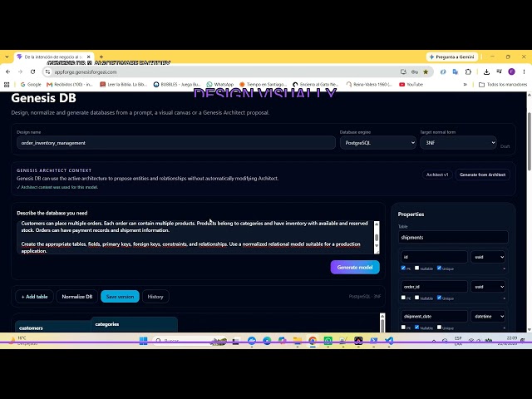
Task: Open the Target normal form 3NF dropdown
Action: pos(458,143)
